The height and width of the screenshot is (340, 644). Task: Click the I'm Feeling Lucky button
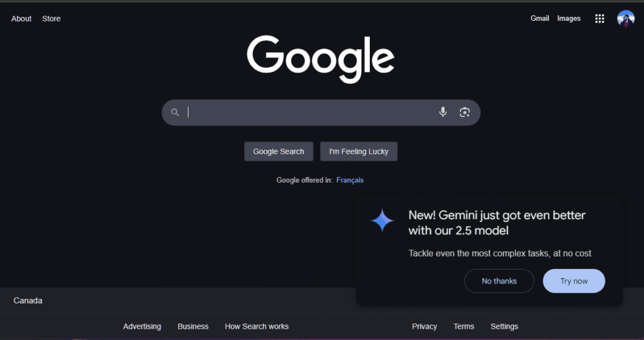tap(358, 151)
